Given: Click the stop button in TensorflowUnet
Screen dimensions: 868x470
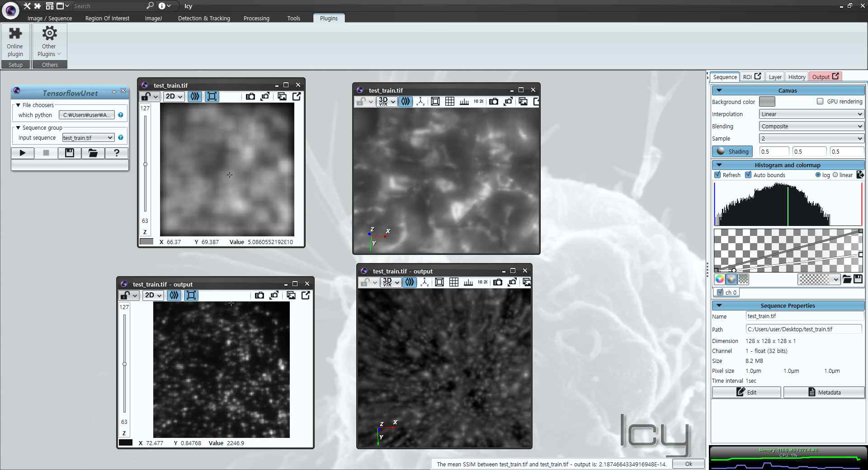Looking at the screenshot, I should 46,153.
